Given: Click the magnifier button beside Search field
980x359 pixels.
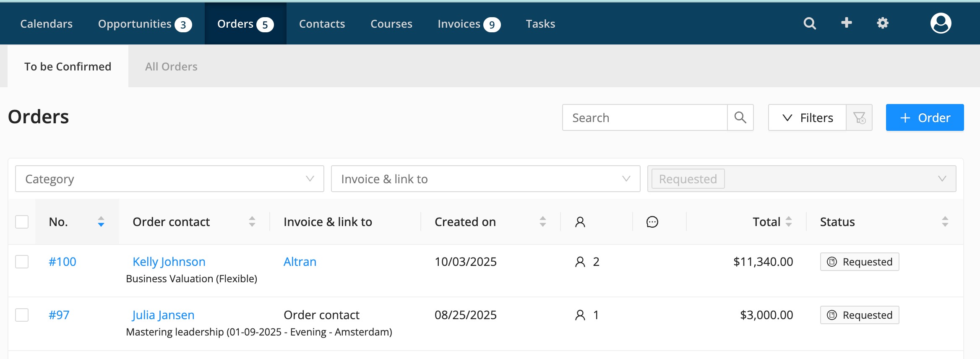Looking at the screenshot, I should 740,117.
